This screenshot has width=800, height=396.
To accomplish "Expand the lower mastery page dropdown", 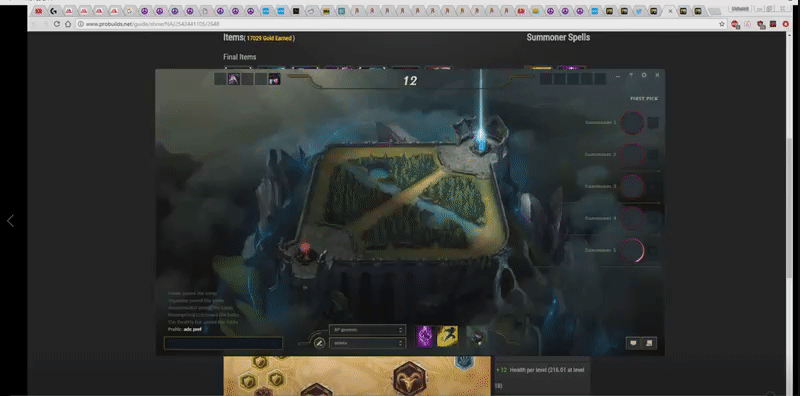I will point(367,343).
